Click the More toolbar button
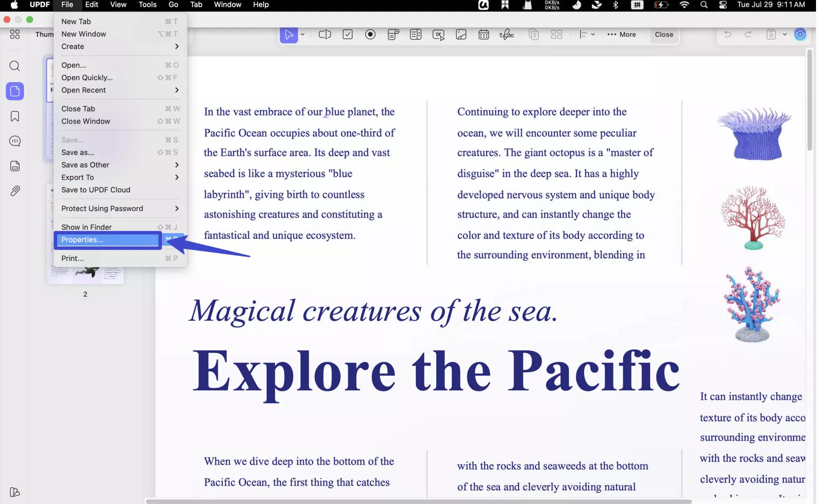This screenshot has height=504, width=818. [x=622, y=34]
